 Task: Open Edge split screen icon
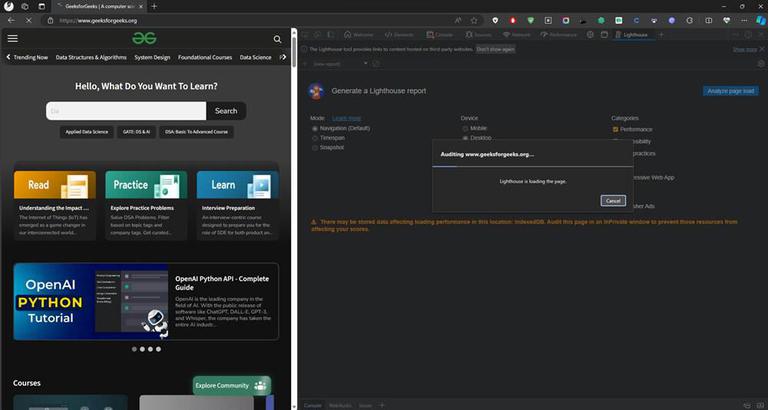(x=708, y=21)
